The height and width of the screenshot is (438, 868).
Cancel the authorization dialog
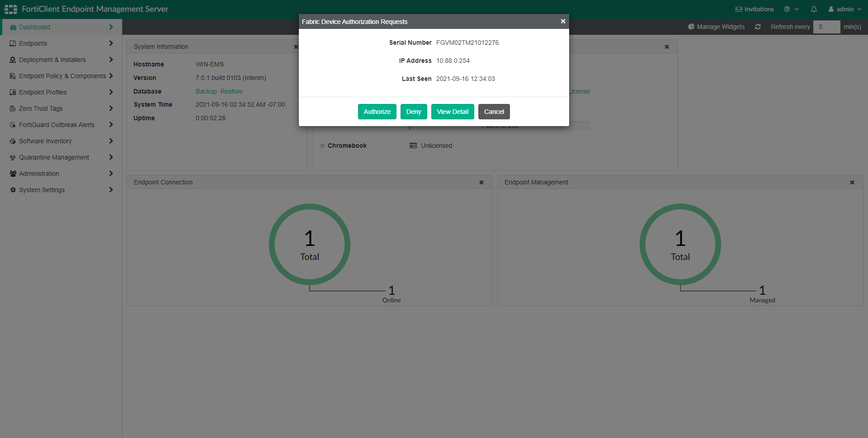tap(494, 112)
